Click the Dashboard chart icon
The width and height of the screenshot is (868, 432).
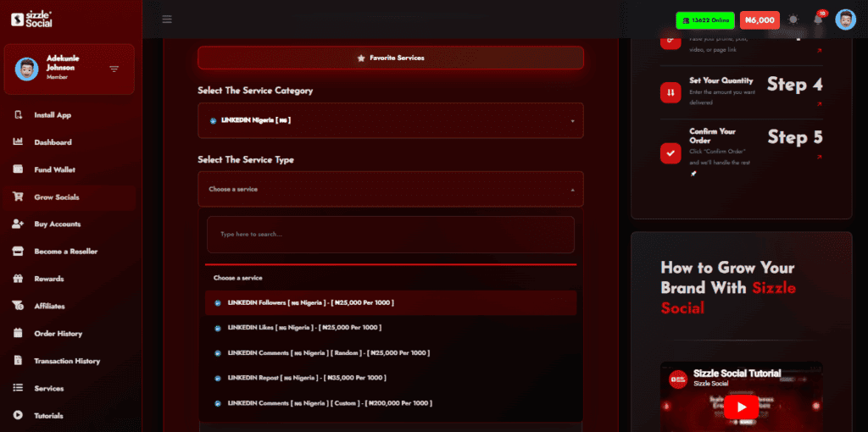(x=18, y=142)
